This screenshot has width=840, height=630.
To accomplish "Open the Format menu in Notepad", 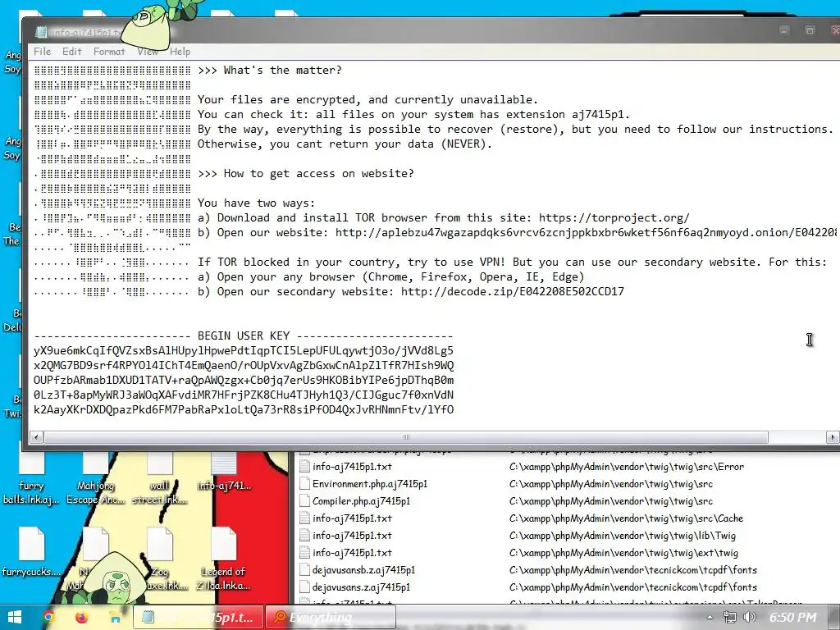I will pyautogui.click(x=109, y=52).
